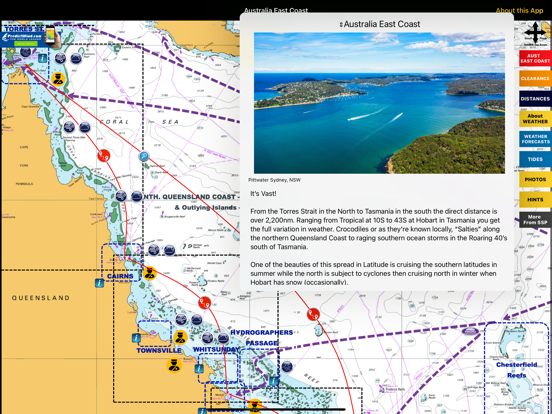Open the Chesterfield Reefs chart area
The width and height of the screenshot is (552, 414).
pos(517,370)
